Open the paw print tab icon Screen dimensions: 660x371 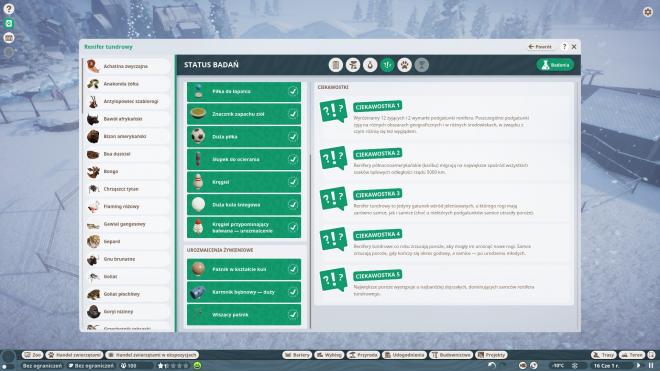click(405, 65)
